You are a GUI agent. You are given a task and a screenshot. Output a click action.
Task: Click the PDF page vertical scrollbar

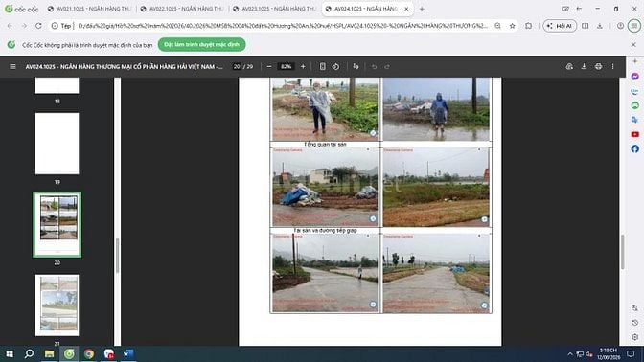point(622,252)
